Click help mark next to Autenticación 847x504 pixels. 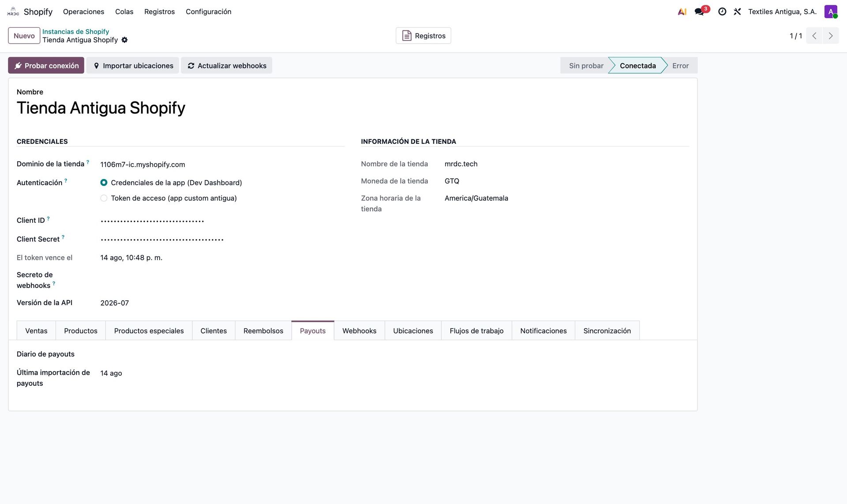point(66,181)
